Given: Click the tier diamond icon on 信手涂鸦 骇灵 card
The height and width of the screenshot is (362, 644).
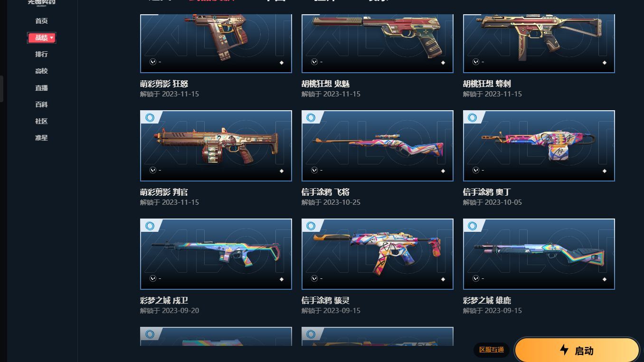Looking at the screenshot, I should tap(443, 279).
